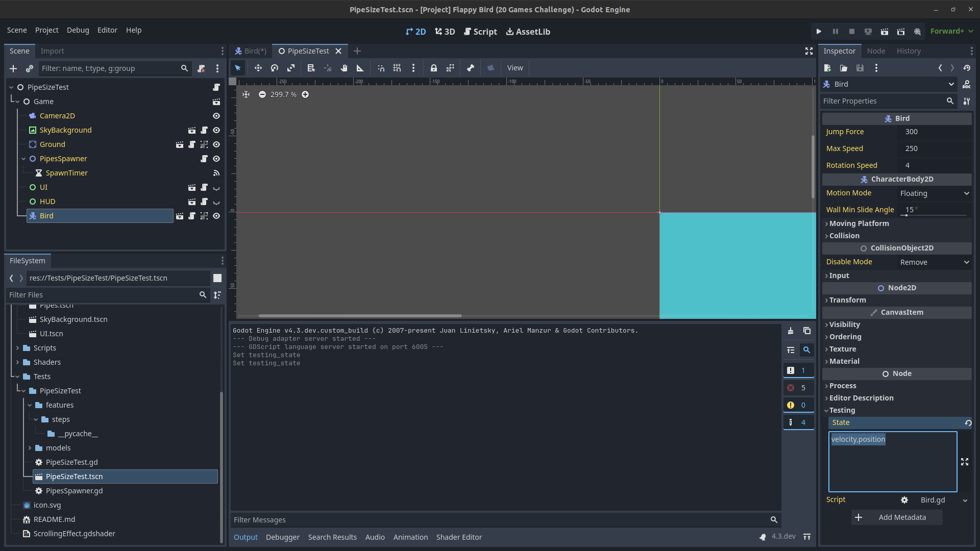The height and width of the screenshot is (551, 980).
Task: Expand the Scripts folder
Action: [17, 348]
